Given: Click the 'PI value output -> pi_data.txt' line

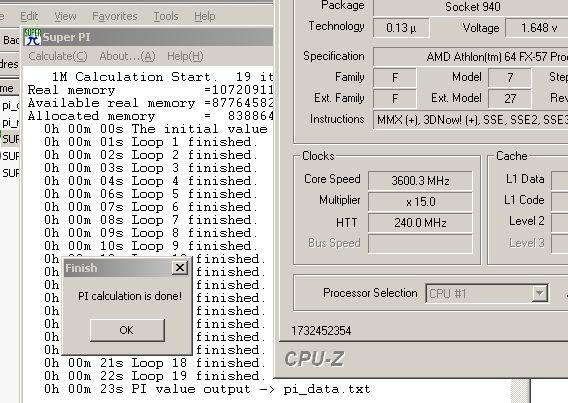Looking at the screenshot, I should pos(207,389).
